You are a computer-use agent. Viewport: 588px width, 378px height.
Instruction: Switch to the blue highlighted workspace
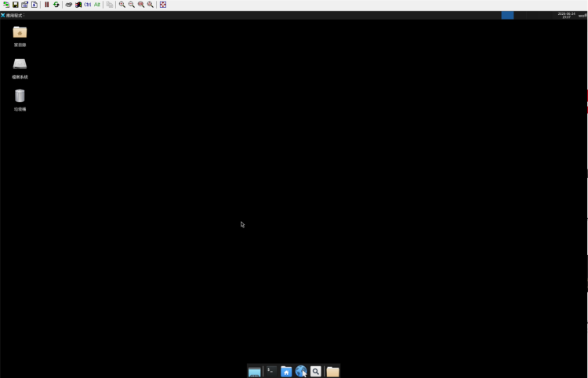pyautogui.click(x=507, y=16)
